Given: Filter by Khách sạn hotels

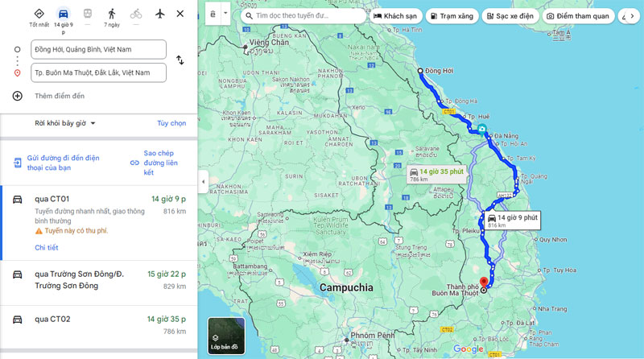Looking at the screenshot, I should (395, 16).
